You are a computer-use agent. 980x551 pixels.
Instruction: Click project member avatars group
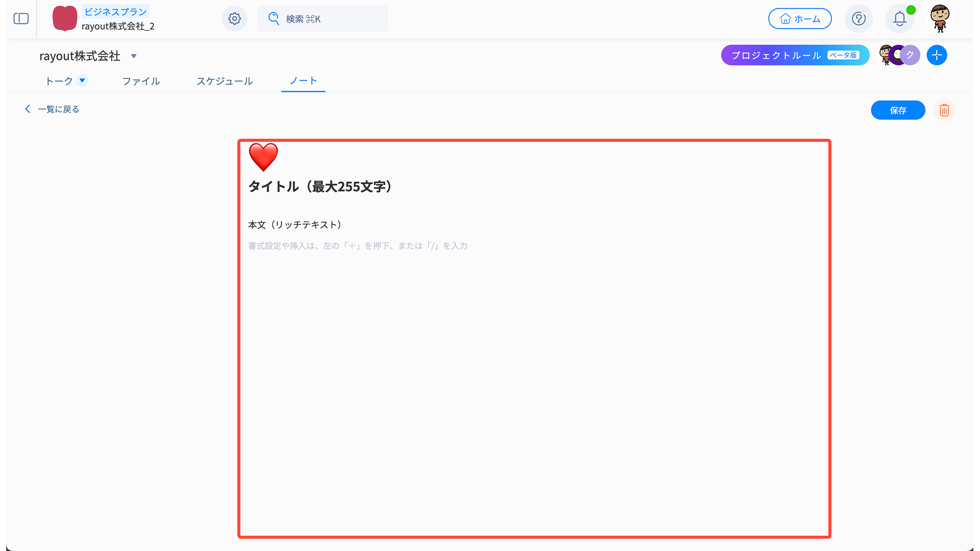(x=899, y=55)
